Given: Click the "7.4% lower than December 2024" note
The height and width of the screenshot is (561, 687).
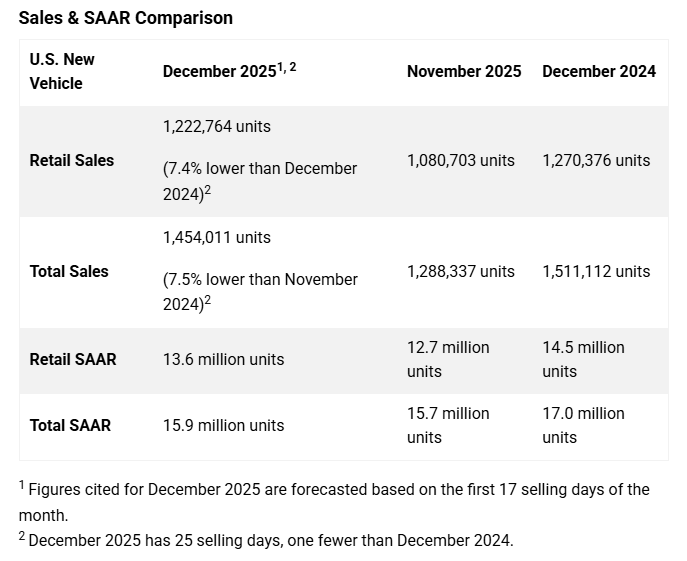Looking at the screenshot, I should tap(260, 180).
